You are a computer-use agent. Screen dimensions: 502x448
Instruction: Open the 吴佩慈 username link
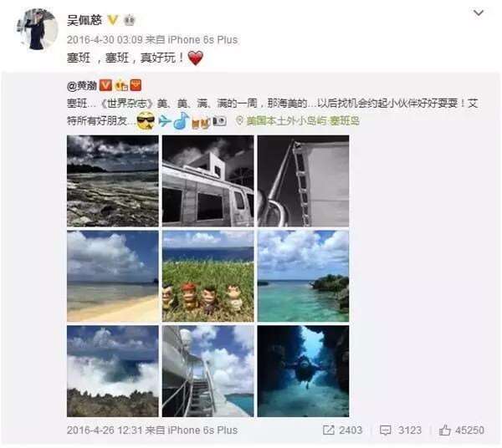tap(85, 20)
